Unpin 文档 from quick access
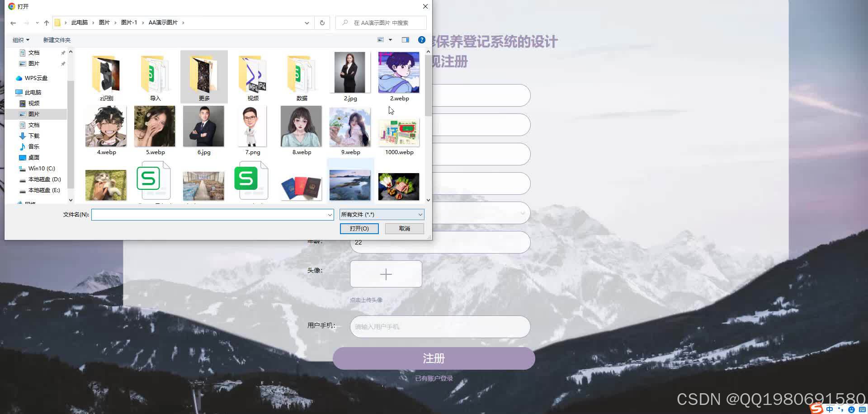This screenshot has height=414, width=868. coord(63,52)
